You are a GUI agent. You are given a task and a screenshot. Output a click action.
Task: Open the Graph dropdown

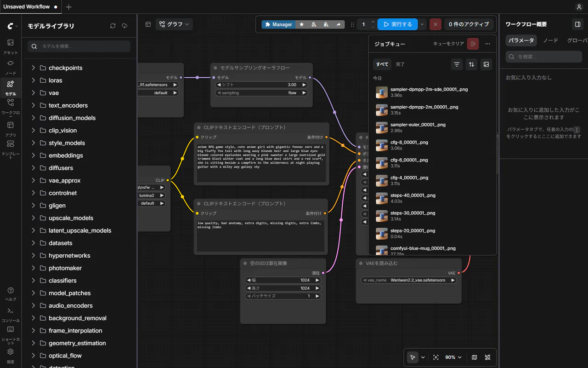pyautogui.click(x=174, y=24)
